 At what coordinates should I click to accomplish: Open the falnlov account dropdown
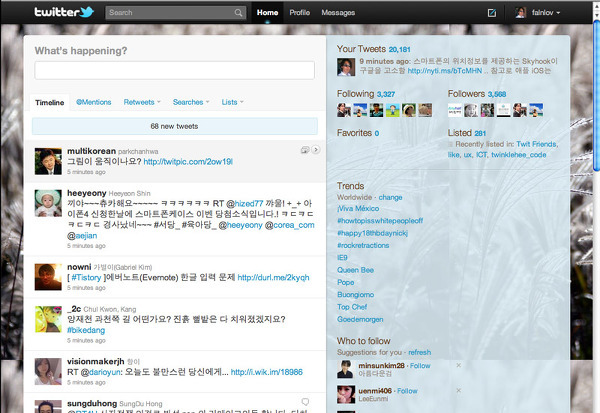click(x=546, y=13)
